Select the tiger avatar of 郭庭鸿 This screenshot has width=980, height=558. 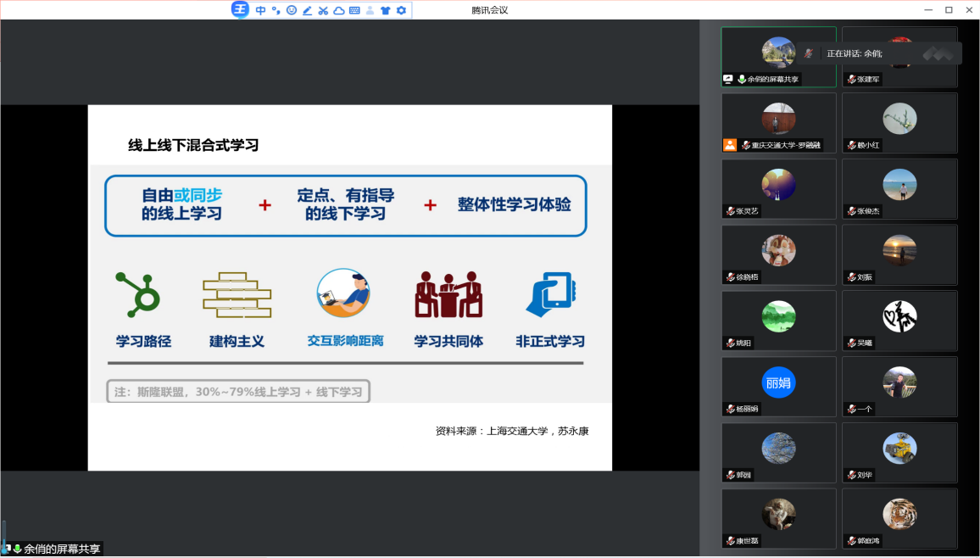click(x=899, y=514)
